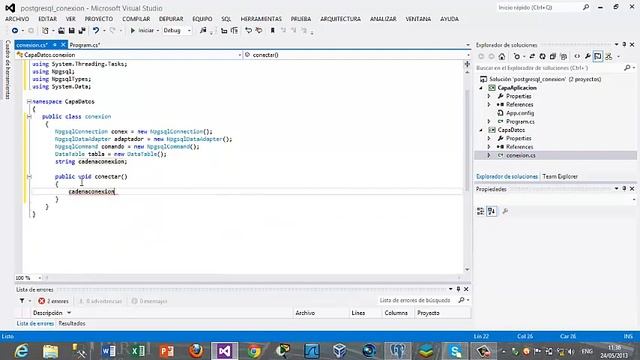Click the New Project toolbar icon
The image size is (640, 360).
45,31
